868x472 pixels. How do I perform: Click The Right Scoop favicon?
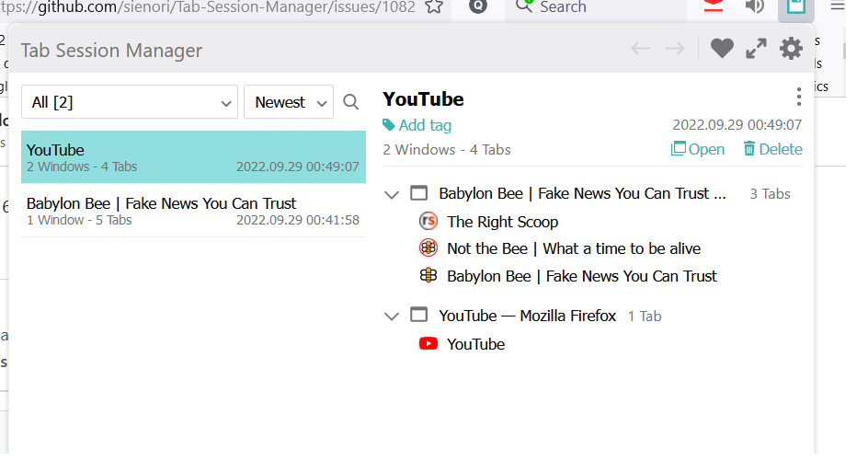(428, 221)
